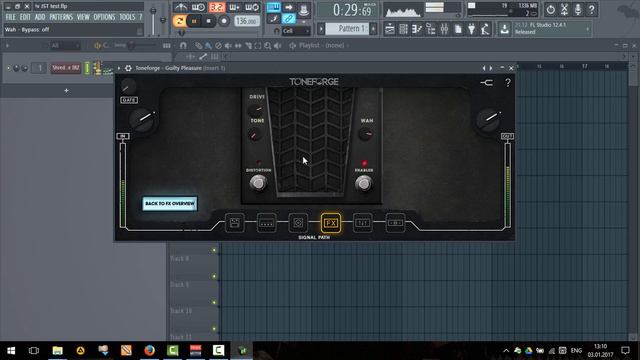Click BACK TO FX OVERVIEW button

pyautogui.click(x=170, y=203)
